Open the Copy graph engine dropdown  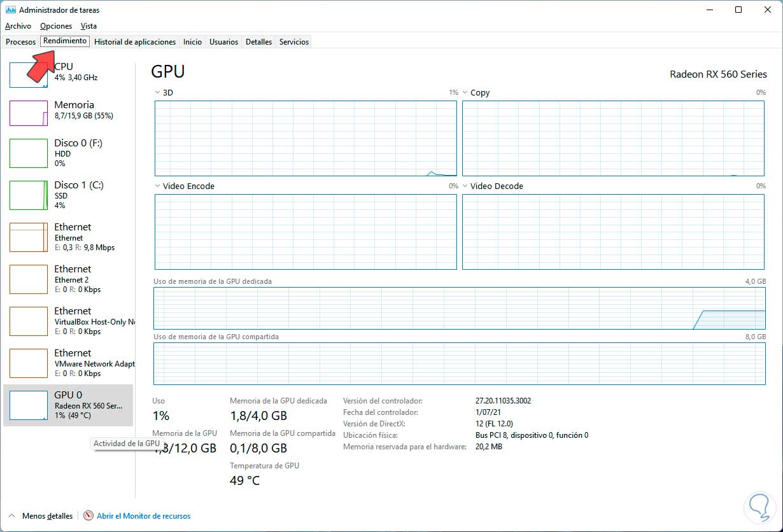[x=465, y=93]
